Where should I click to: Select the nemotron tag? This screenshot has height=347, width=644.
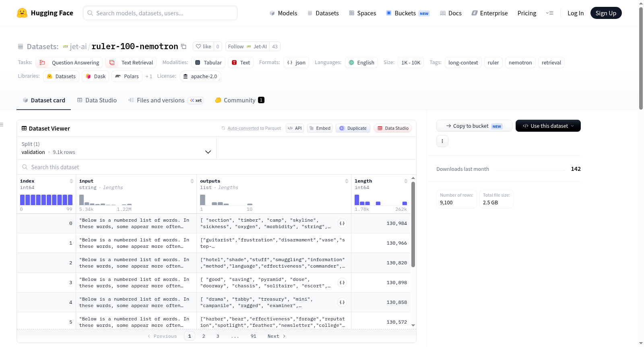tap(520, 62)
